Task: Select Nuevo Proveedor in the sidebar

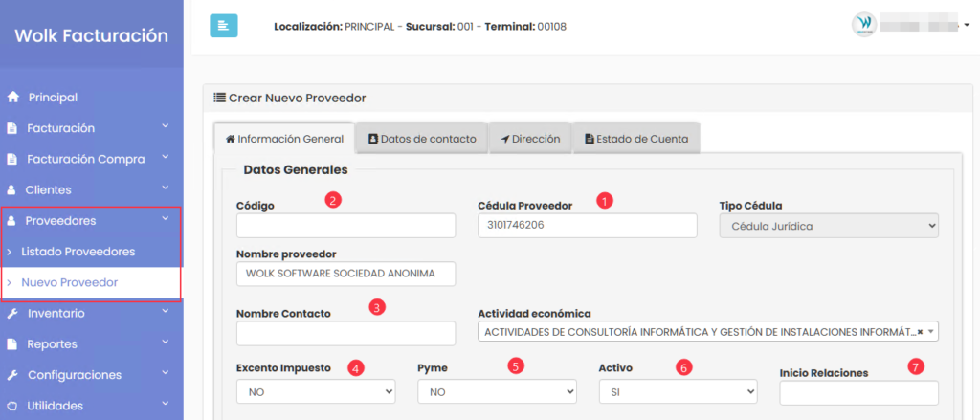Action: click(x=69, y=282)
